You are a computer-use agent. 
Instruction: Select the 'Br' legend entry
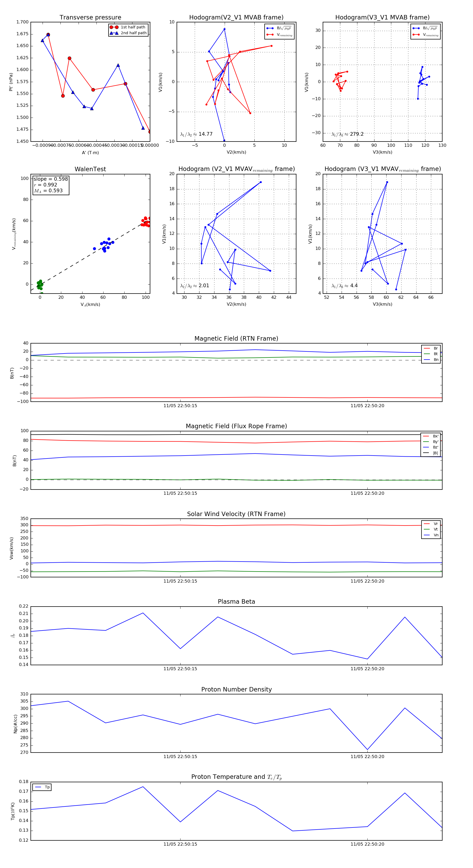click(x=431, y=349)
